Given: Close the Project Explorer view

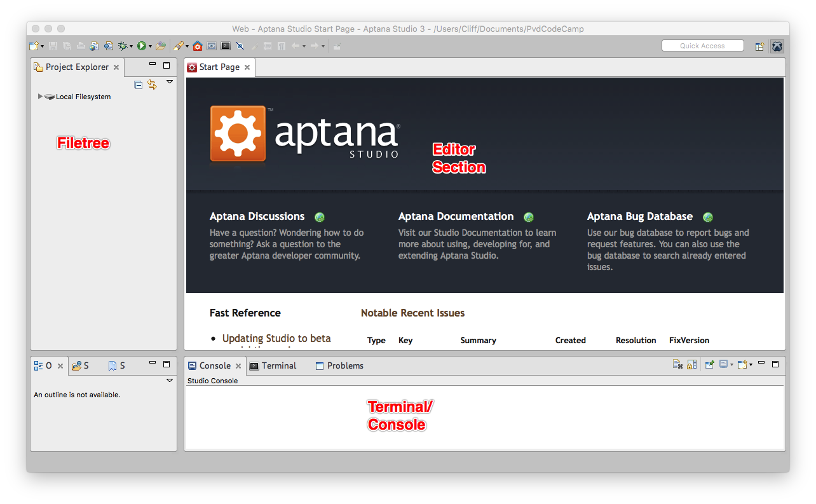Looking at the screenshot, I should 116,67.
